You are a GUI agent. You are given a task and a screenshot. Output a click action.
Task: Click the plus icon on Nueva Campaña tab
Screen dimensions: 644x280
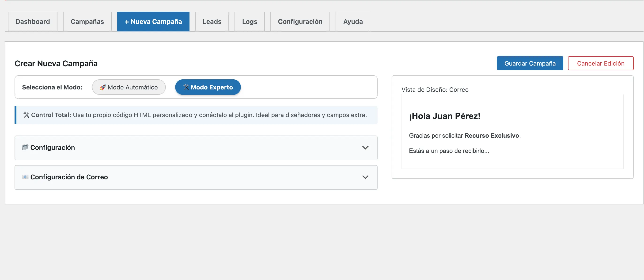(127, 22)
